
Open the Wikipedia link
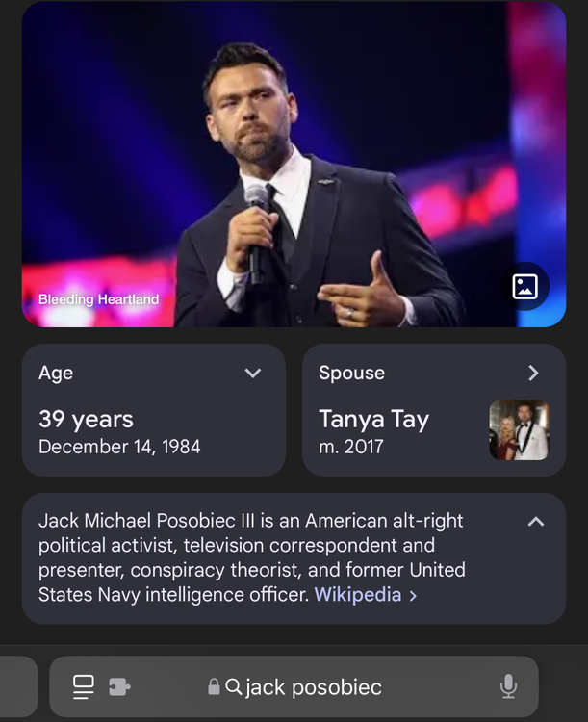point(358,595)
